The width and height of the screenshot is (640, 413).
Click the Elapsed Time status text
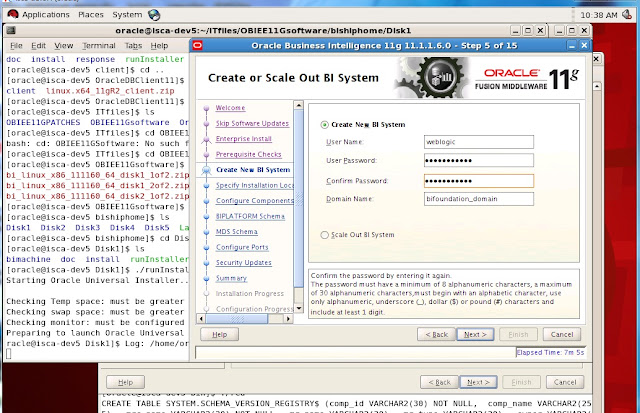[x=550, y=352]
